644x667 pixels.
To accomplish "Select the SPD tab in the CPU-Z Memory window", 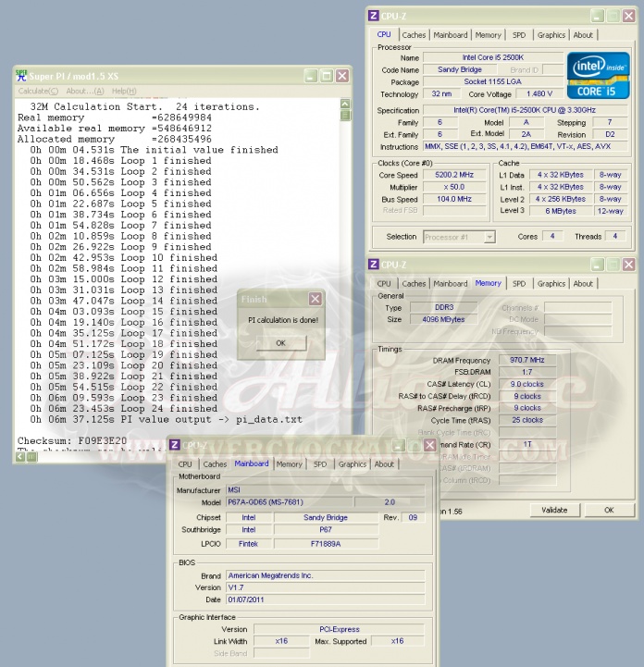I will [x=519, y=284].
